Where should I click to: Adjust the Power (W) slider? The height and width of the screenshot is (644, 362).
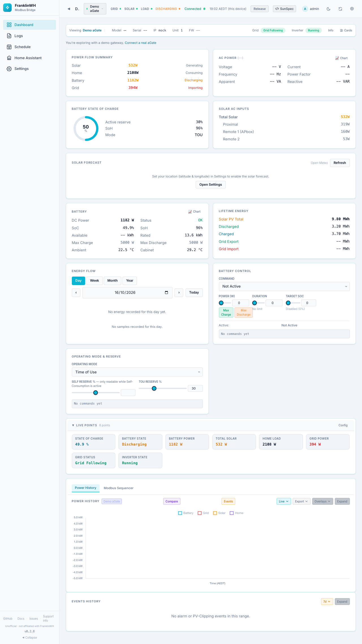point(225,303)
